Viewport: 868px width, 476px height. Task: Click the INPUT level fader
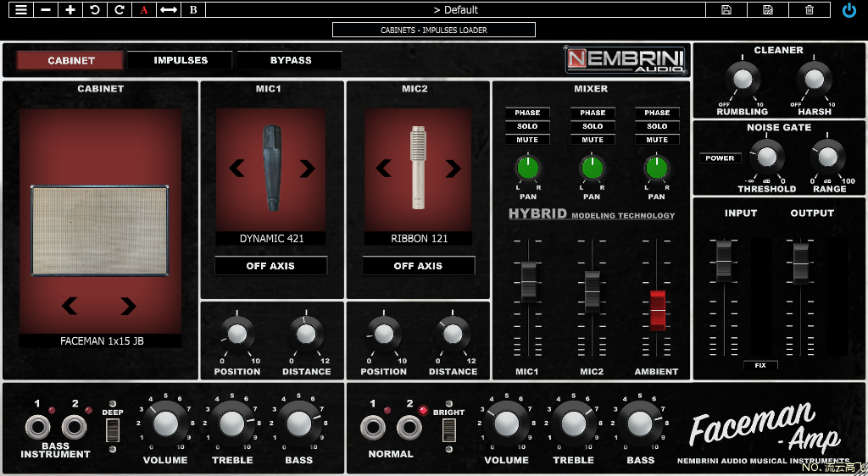click(x=724, y=261)
